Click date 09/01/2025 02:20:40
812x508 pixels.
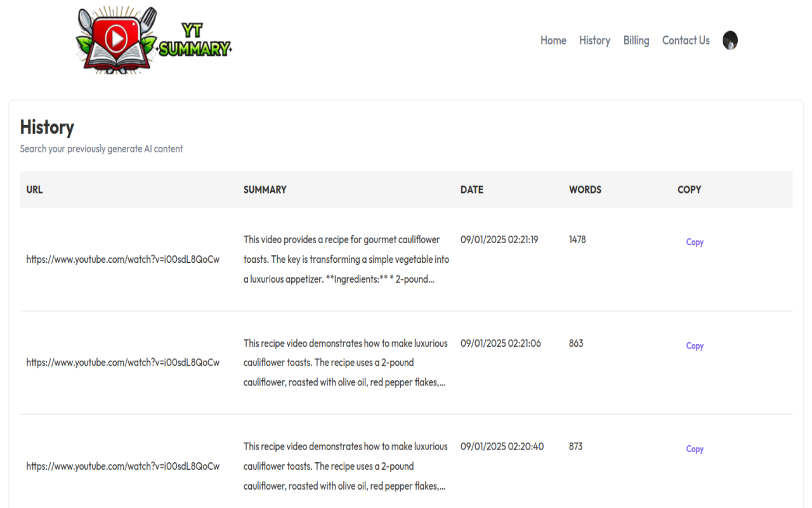[x=502, y=446]
